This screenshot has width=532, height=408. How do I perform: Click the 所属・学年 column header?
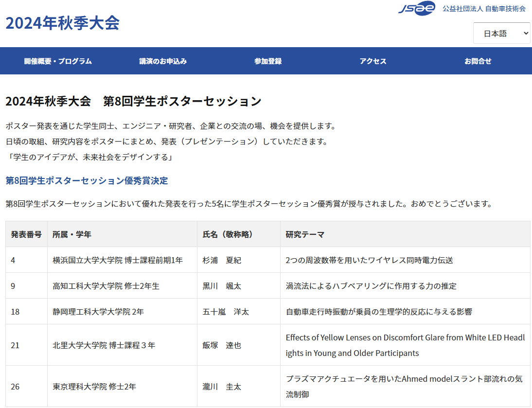pos(72,234)
